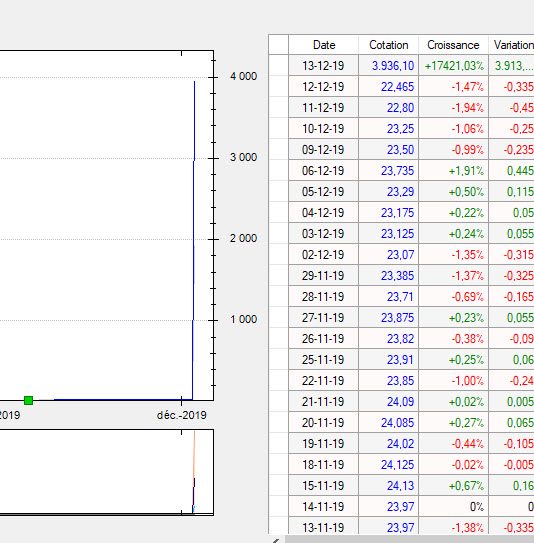This screenshot has height=543, width=534.
Task: Select cotation value 22,80
Action: pyautogui.click(x=389, y=108)
